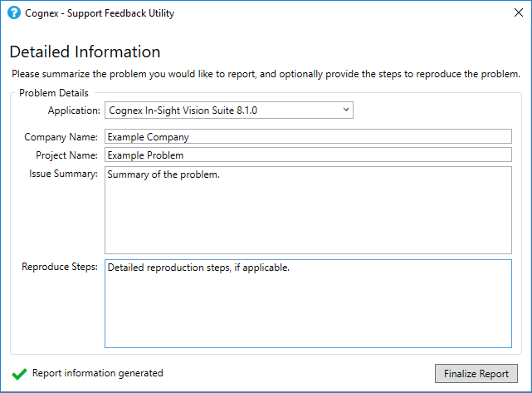532x393 pixels.
Task: Click the blue help icon in title bar
Action: (x=13, y=13)
